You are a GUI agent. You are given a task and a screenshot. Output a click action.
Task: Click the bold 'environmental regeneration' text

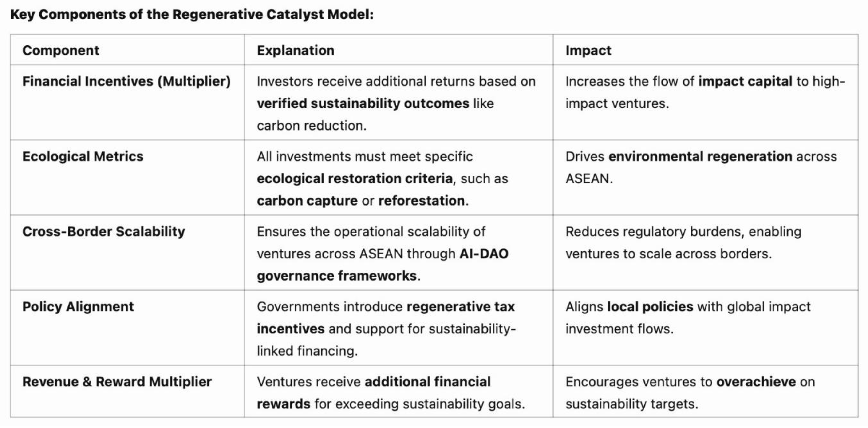(700, 156)
